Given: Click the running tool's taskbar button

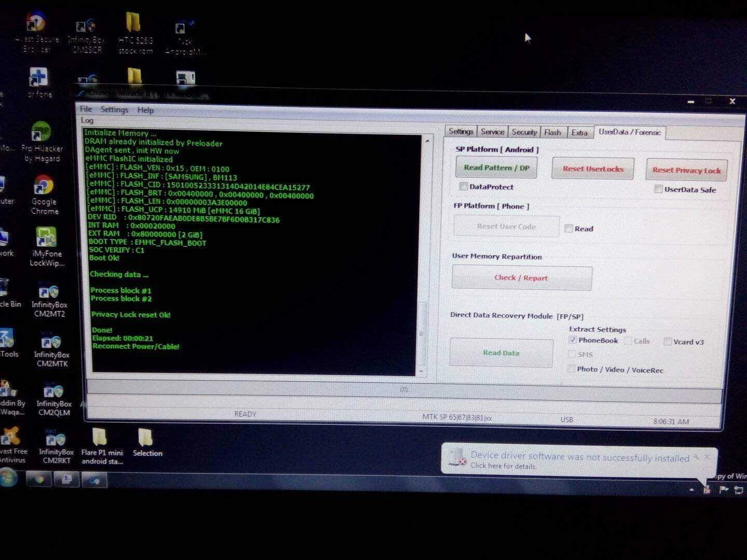Looking at the screenshot, I should pyautogui.click(x=94, y=481).
